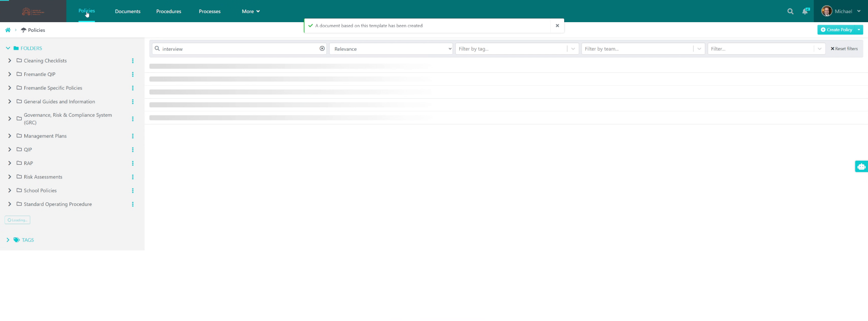Screen dimensions: 868x321
Task: Select the Management Plans folder
Action: point(45,136)
